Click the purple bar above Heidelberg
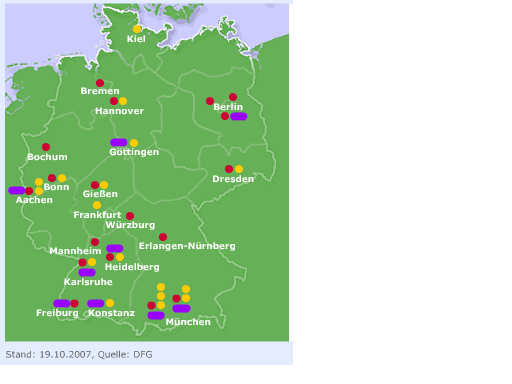The image size is (512, 384). point(115,248)
